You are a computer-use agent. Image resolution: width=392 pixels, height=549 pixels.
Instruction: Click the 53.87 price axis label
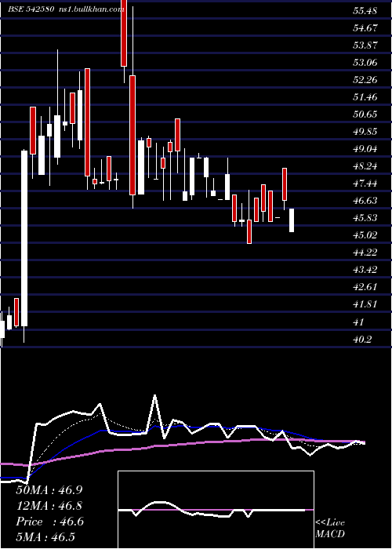tap(365, 45)
